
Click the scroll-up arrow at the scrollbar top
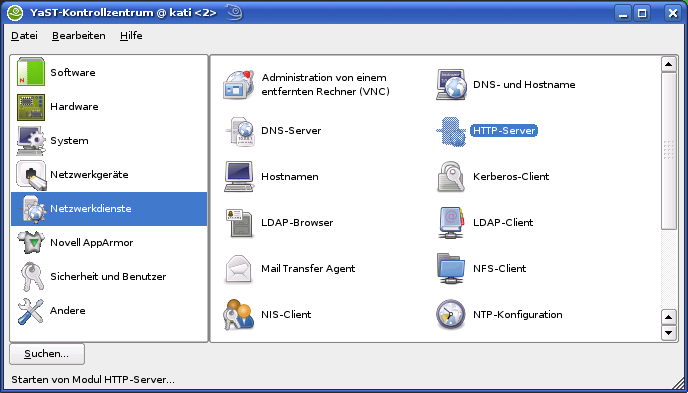[x=668, y=64]
